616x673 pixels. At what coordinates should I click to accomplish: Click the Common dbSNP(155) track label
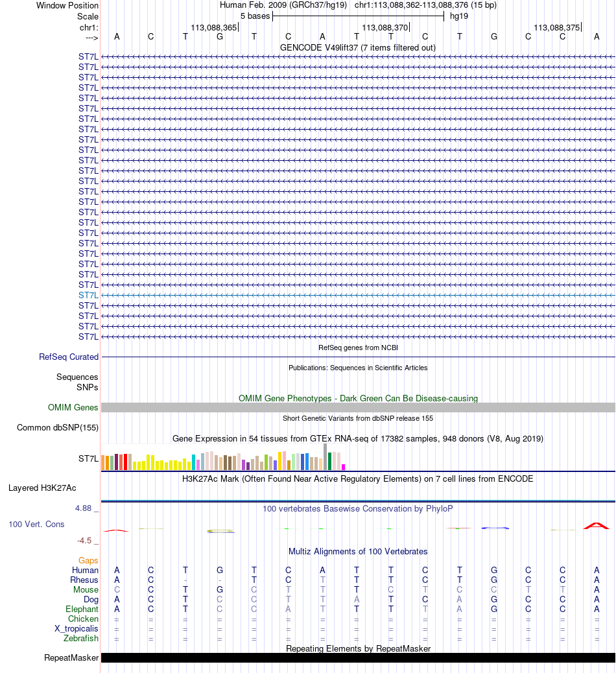click(58, 427)
